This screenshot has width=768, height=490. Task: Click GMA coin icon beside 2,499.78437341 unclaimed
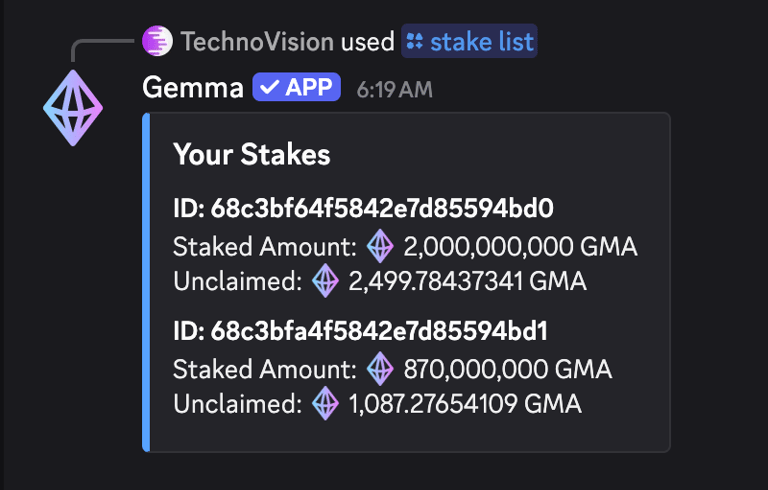click(x=326, y=281)
